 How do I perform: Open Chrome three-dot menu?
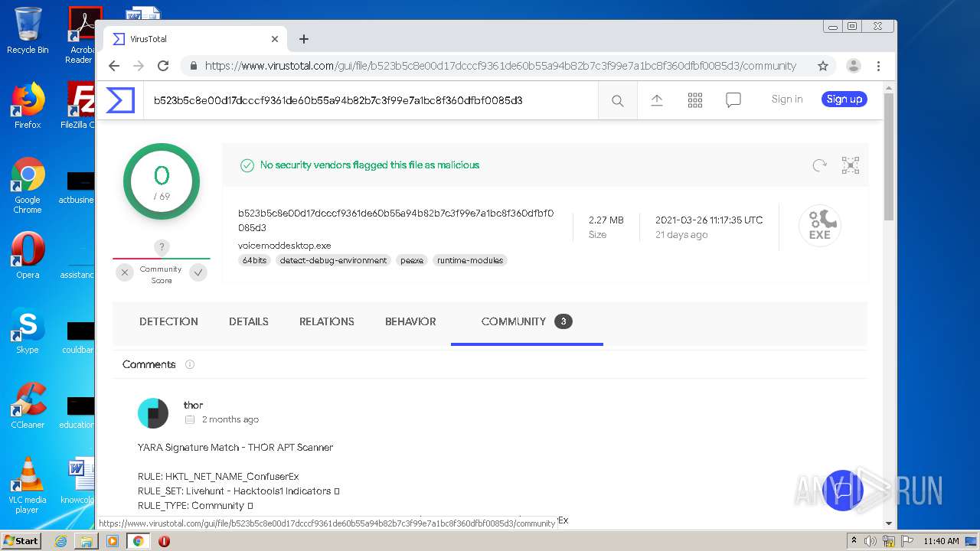[879, 66]
